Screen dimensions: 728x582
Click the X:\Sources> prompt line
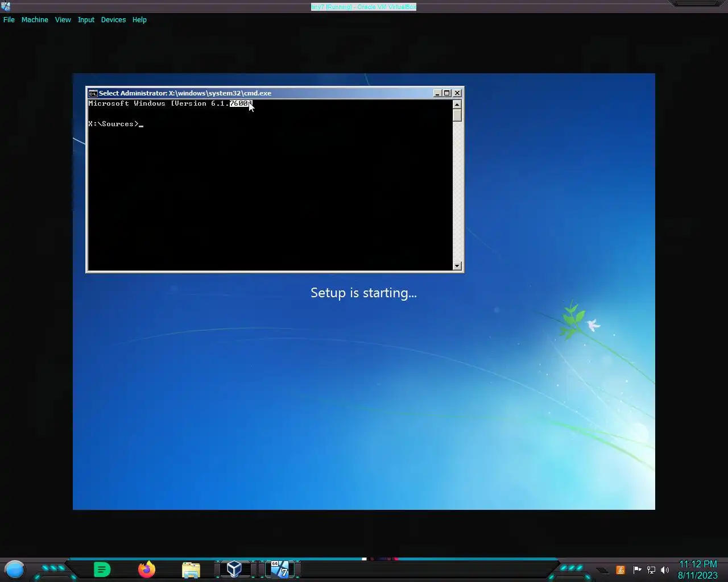coord(116,124)
